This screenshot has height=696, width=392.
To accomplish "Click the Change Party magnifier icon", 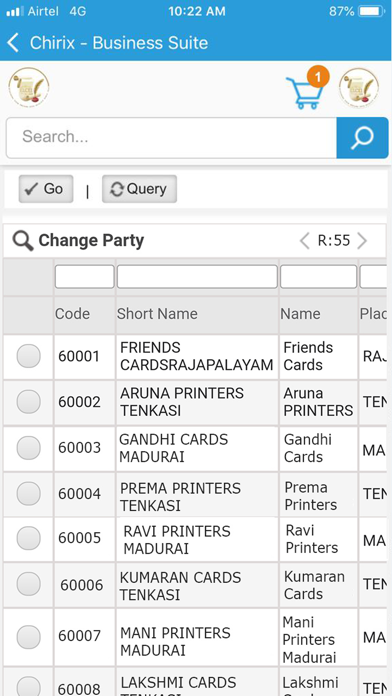I will pos(23,241).
